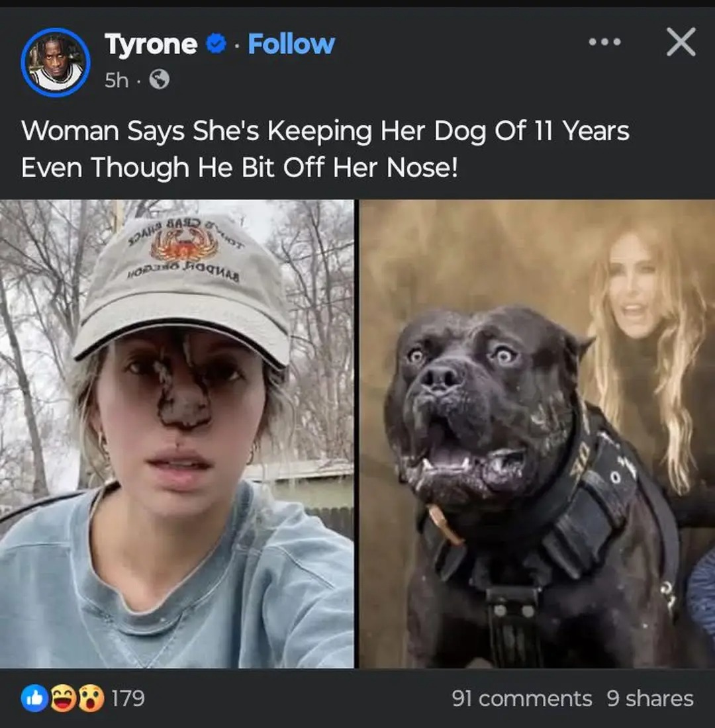This screenshot has height=728, width=715.
Task: Click the laughing haha reaction icon
Action: click(63, 698)
